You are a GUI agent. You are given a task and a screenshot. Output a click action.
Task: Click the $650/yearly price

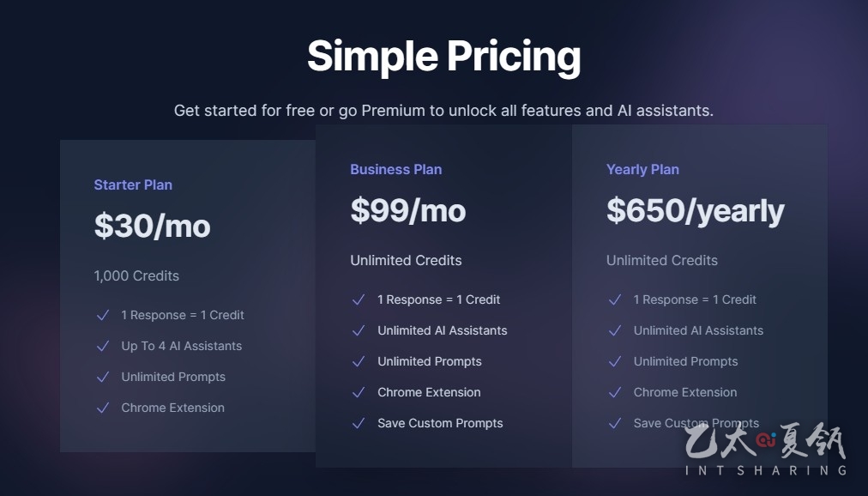click(x=696, y=211)
